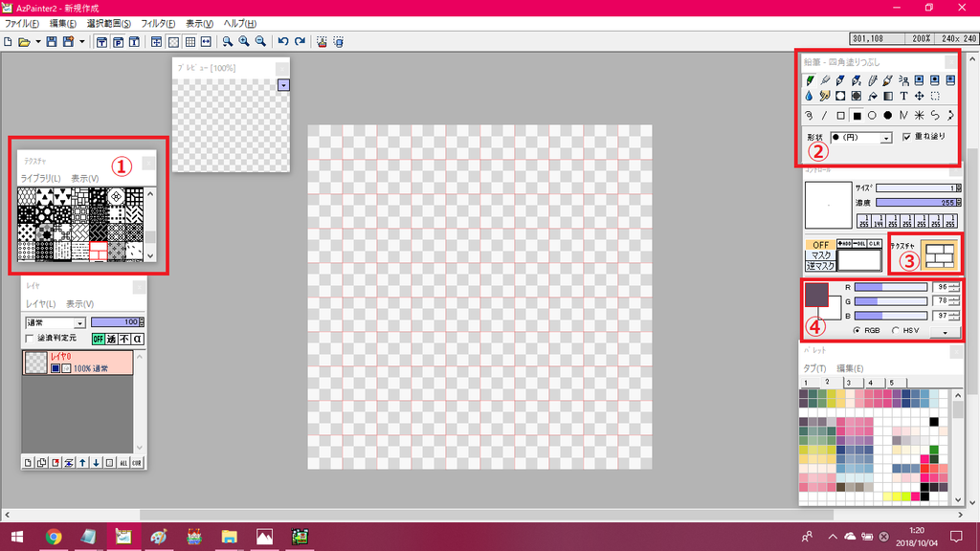The height and width of the screenshot is (551, 980).
Task: Click the 逆マスク reverse mask button
Action: coord(820,266)
